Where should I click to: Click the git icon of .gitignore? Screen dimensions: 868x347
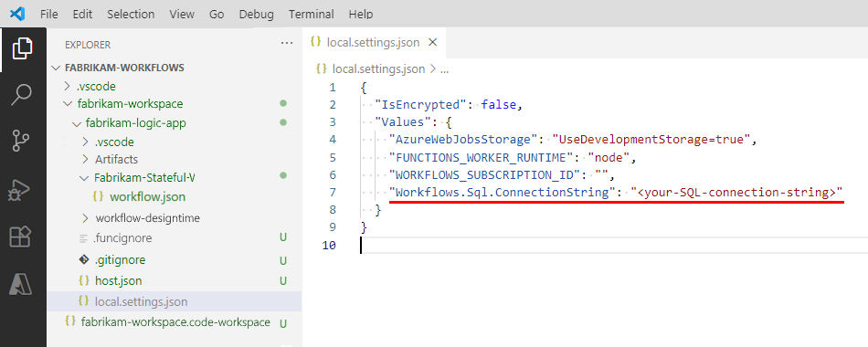(x=83, y=259)
